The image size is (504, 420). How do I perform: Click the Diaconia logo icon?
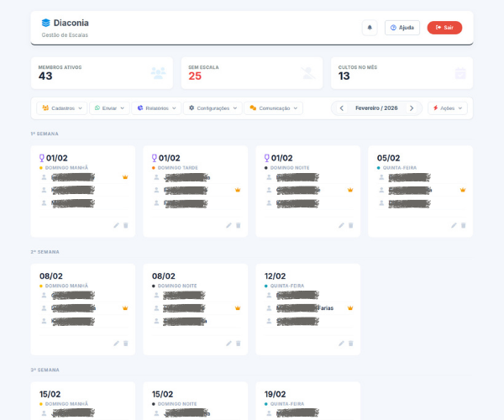point(45,24)
